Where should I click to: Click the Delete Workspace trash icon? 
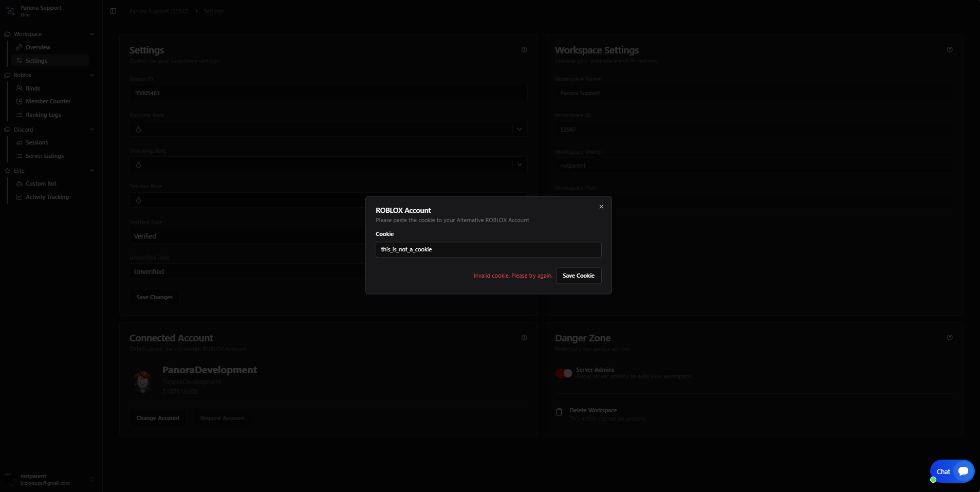click(x=559, y=412)
